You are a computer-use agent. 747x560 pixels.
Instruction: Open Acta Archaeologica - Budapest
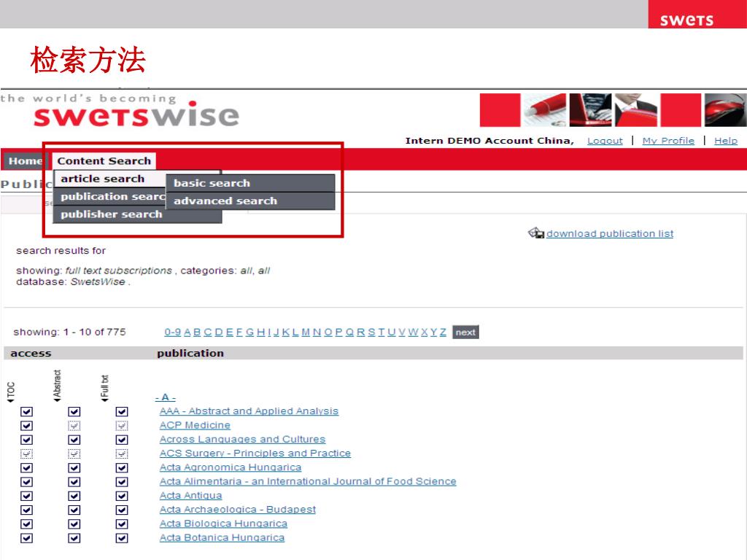tap(238, 509)
